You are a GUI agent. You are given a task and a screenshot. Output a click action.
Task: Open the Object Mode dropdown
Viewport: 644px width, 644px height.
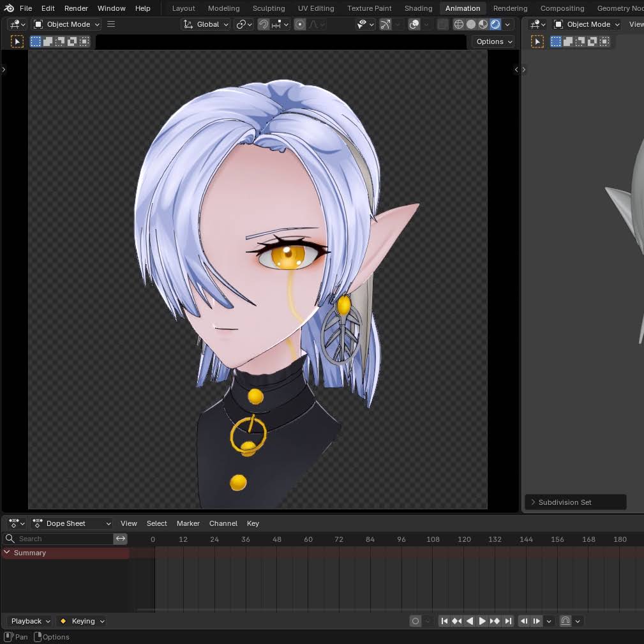click(x=67, y=25)
